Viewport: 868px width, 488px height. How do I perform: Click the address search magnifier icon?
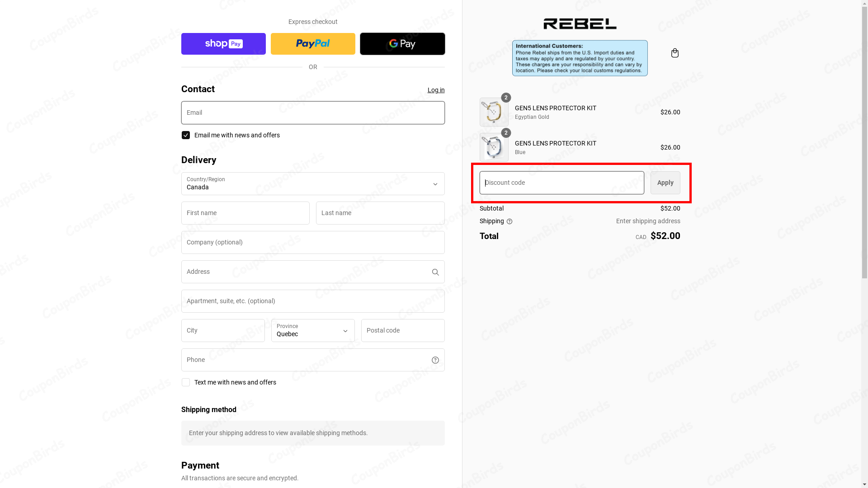click(x=435, y=272)
